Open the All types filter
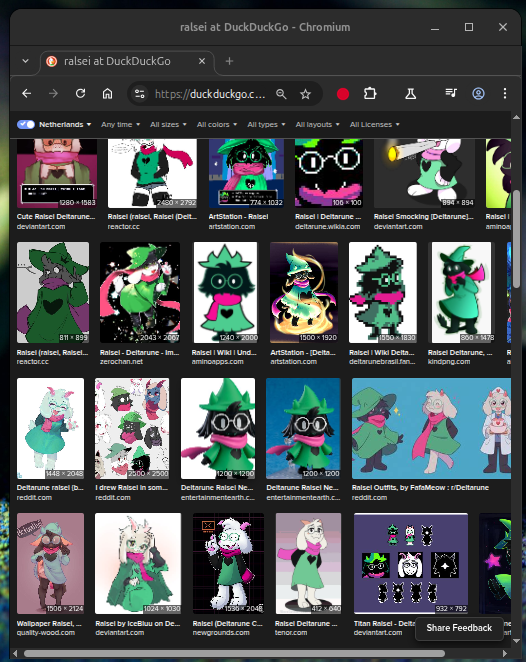This screenshot has height=662, width=526. pos(266,125)
